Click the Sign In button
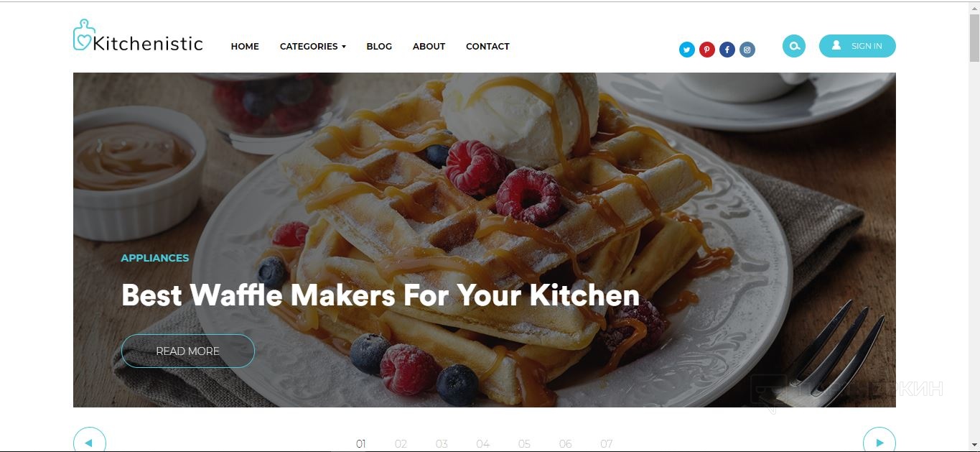 [x=857, y=46]
